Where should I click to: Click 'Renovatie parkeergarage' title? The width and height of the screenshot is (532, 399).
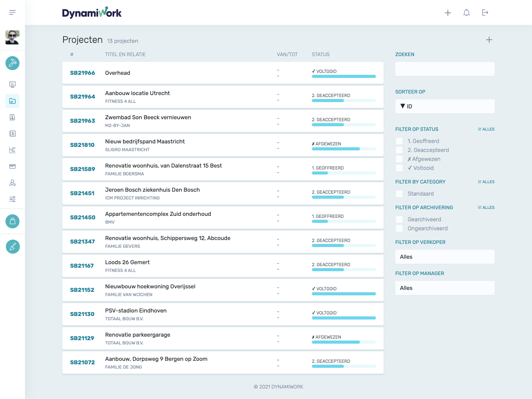click(x=137, y=335)
